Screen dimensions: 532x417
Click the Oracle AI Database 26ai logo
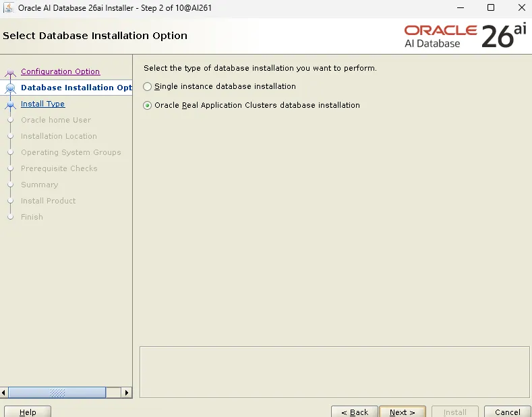465,36
